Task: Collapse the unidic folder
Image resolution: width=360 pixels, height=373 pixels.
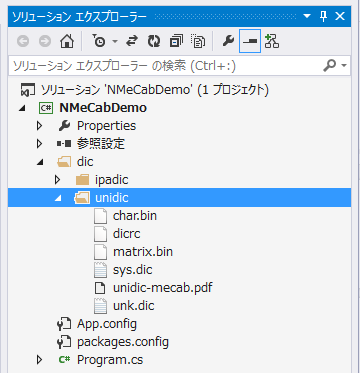Action: (x=58, y=199)
